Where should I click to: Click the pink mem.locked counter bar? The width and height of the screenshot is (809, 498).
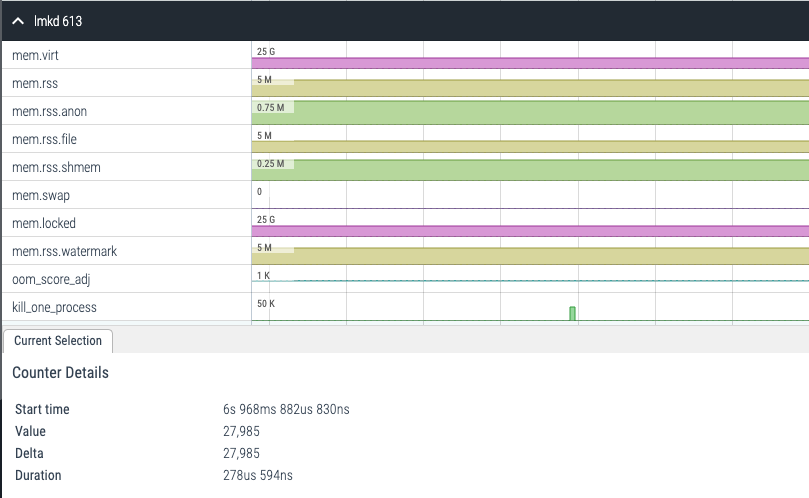530,231
